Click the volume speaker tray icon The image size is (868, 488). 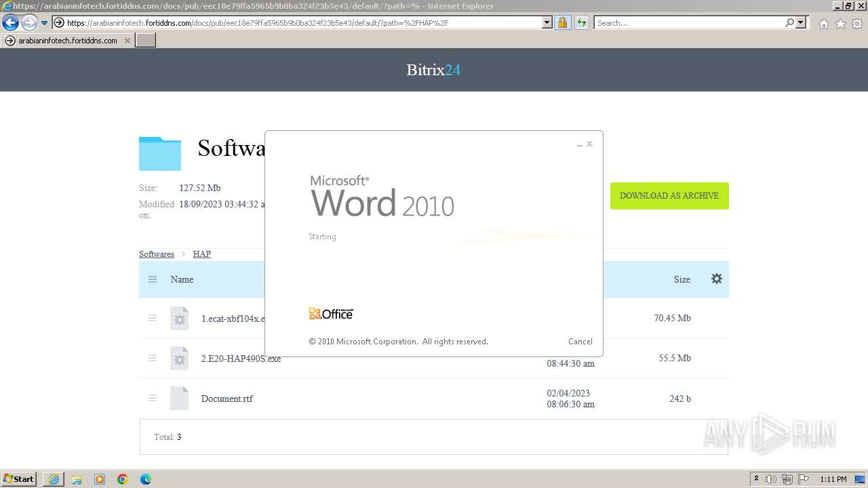[x=771, y=479]
